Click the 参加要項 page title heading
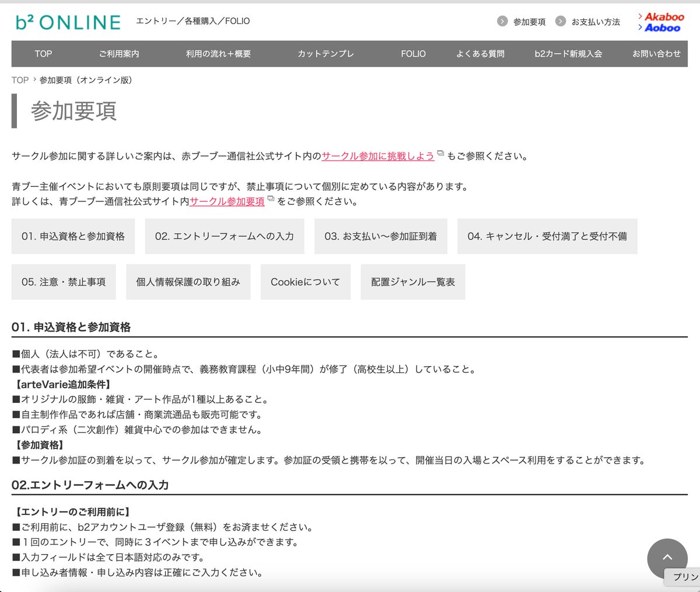Screen dimensions: 700x592 click(x=73, y=111)
